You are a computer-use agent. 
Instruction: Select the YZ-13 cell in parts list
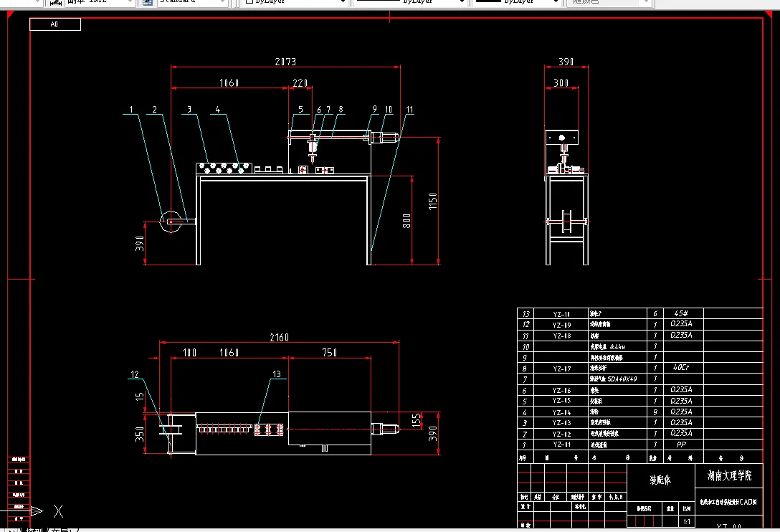tap(561, 423)
